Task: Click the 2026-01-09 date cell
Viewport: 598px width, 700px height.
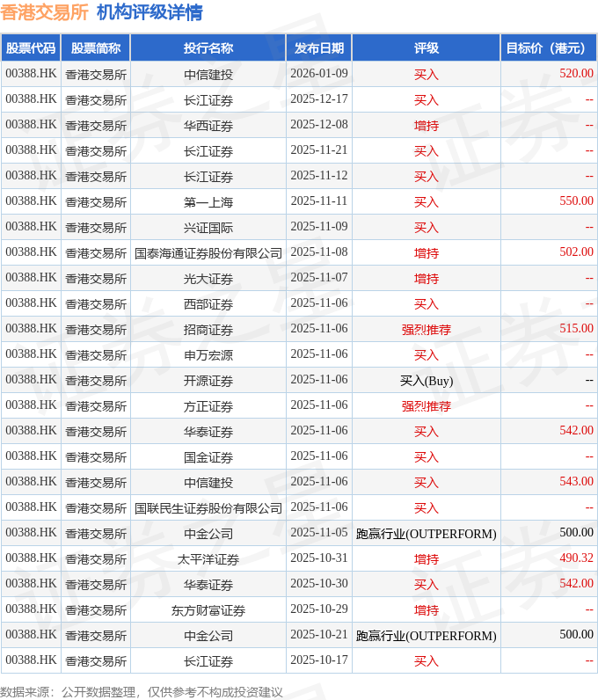Action: [x=319, y=74]
